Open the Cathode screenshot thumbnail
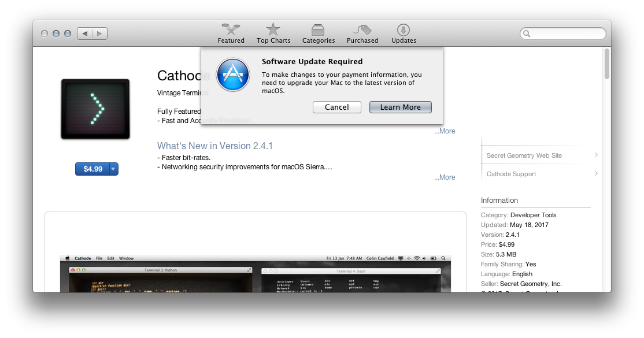644x338 pixels. tap(256, 273)
